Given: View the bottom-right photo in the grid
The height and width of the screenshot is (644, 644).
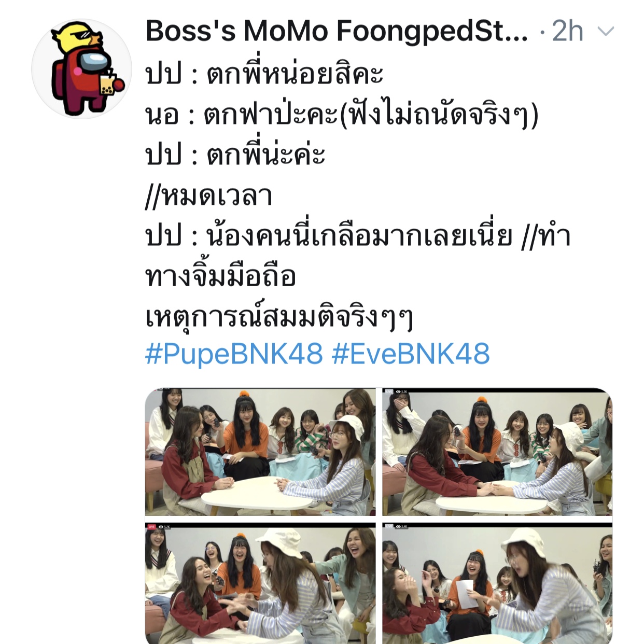Looking at the screenshot, I should [497, 583].
